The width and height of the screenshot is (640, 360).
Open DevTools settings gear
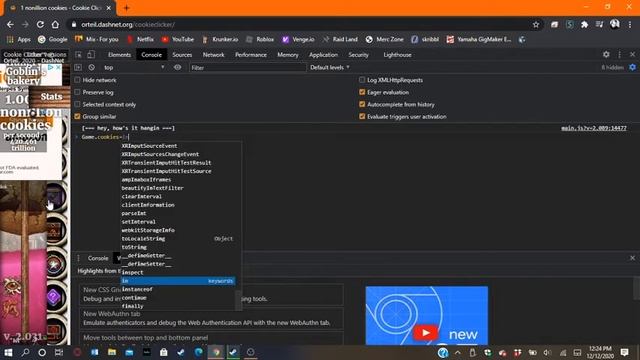click(x=606, y=54)
